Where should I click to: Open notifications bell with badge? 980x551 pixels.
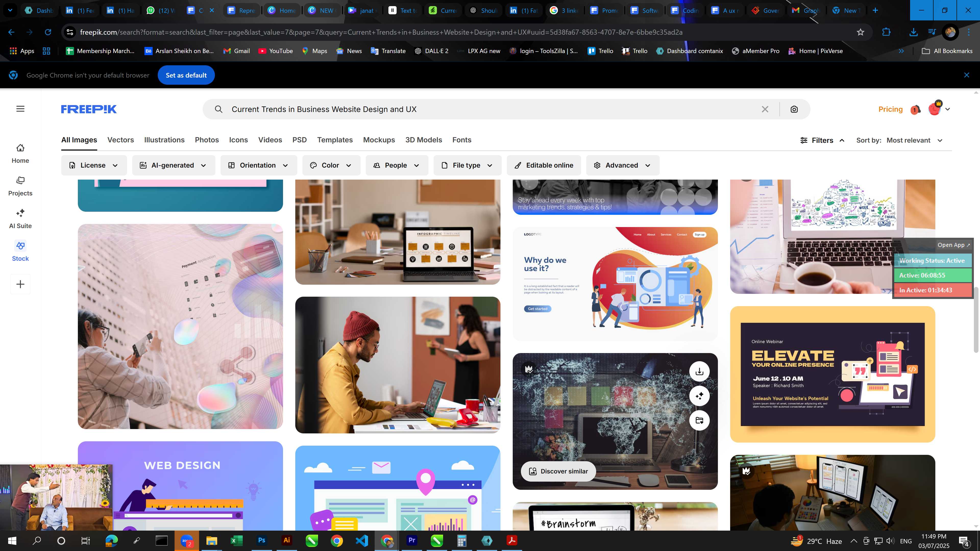(x=915, y=109)
